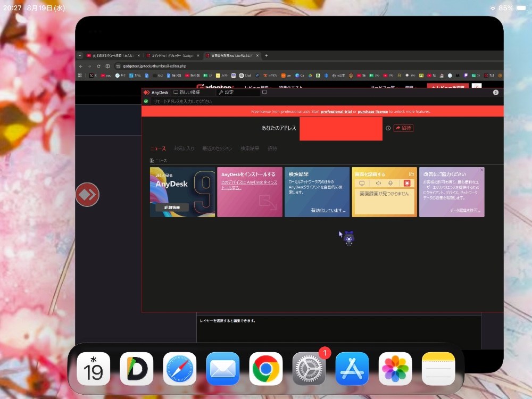532x399 pixels.
Task: Click the 有効化しています link
Action: (x=328, y=210)
